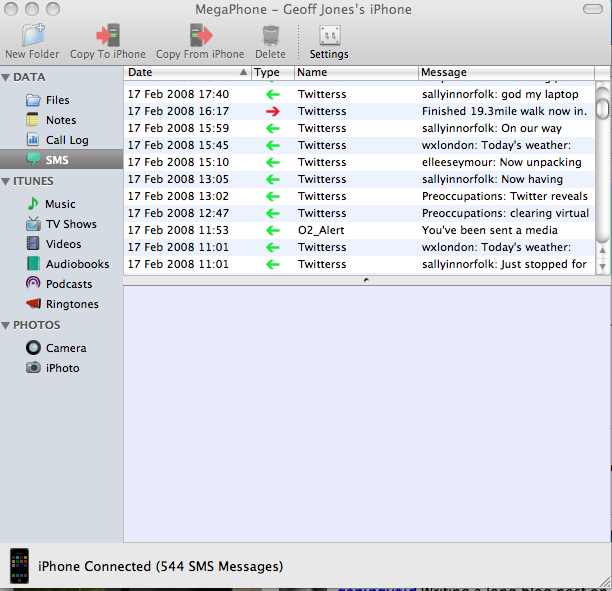Viewport: 612px width, 591px height.
Task: Click the green incoming arrow at 17:40
Action: point(273,94)
